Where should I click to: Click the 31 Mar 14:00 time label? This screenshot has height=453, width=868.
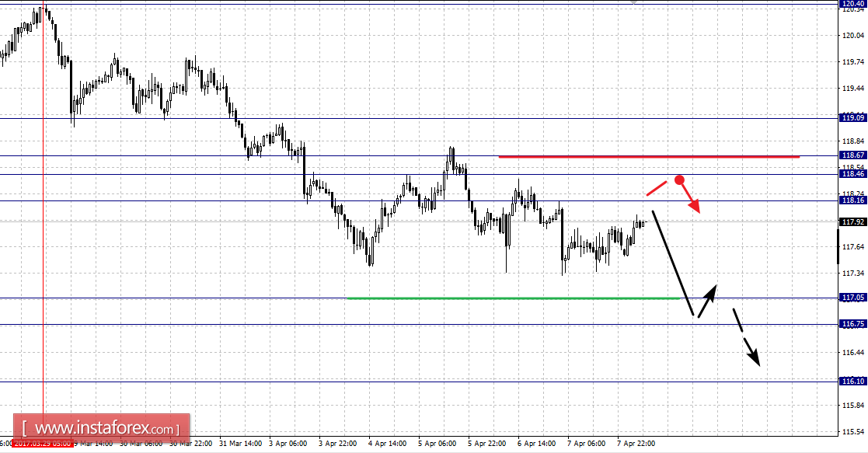(x=240, y=444)
